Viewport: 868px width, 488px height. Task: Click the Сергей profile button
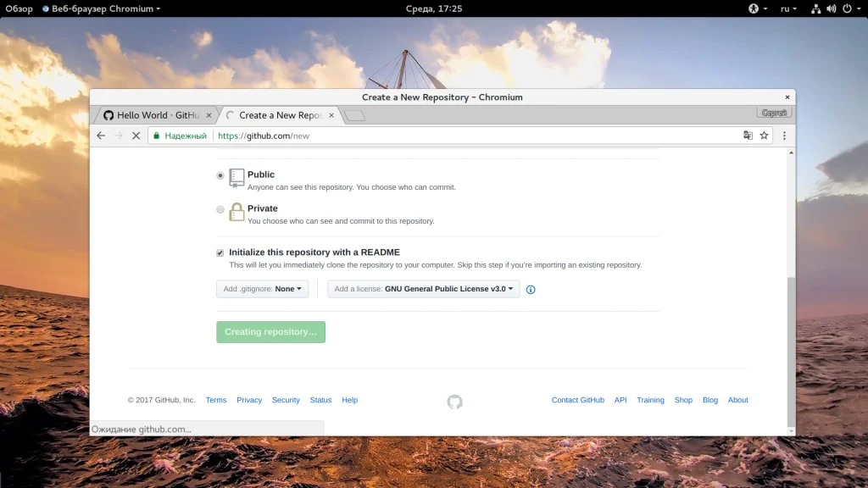coord(774,113)
